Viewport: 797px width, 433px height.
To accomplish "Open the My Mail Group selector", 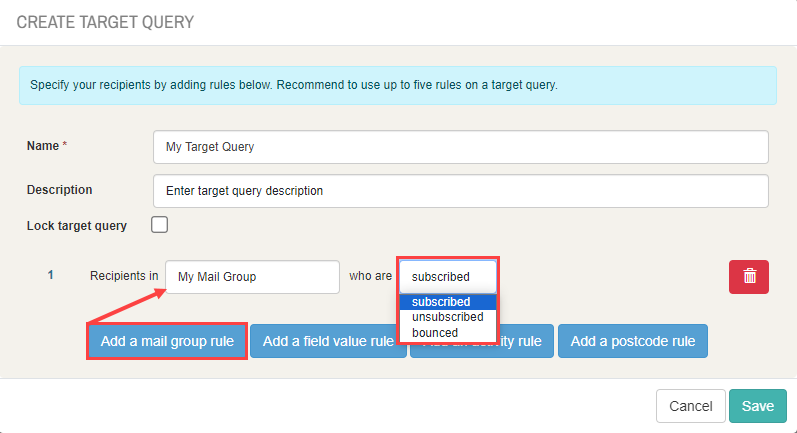I will tap(252, 277).
